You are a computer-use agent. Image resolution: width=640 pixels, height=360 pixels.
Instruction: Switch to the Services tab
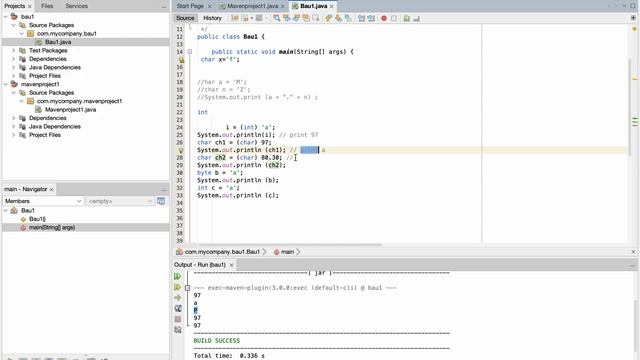76,6
